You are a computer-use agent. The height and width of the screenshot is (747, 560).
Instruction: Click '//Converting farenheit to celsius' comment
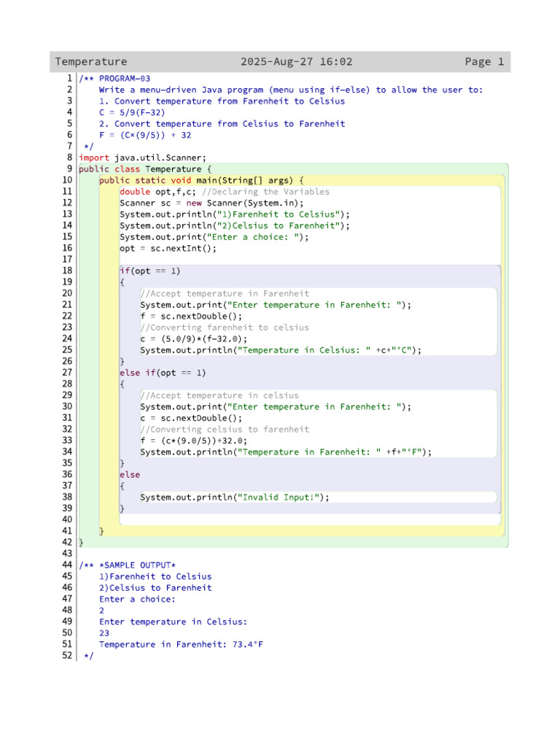click(225, 328)
